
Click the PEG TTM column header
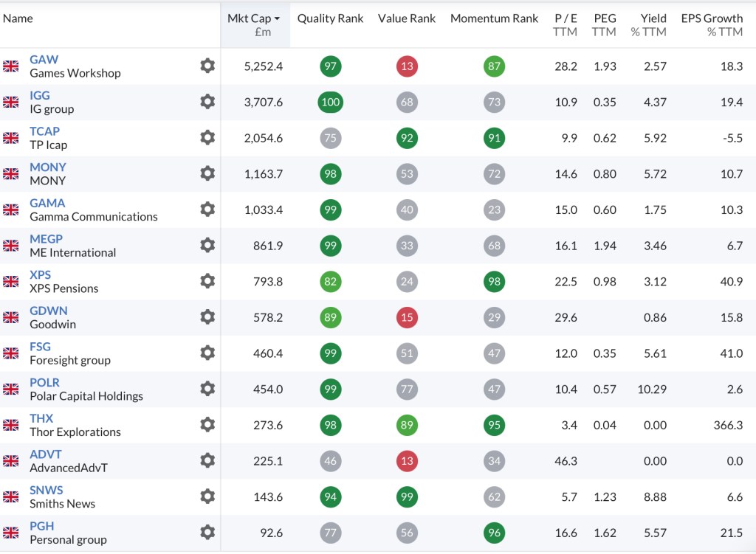tap(603, 24)
